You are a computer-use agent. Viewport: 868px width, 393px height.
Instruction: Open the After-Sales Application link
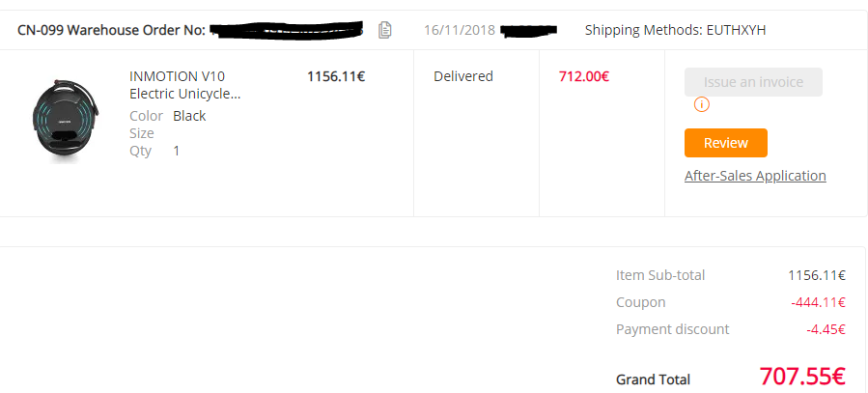click(755, 176)
